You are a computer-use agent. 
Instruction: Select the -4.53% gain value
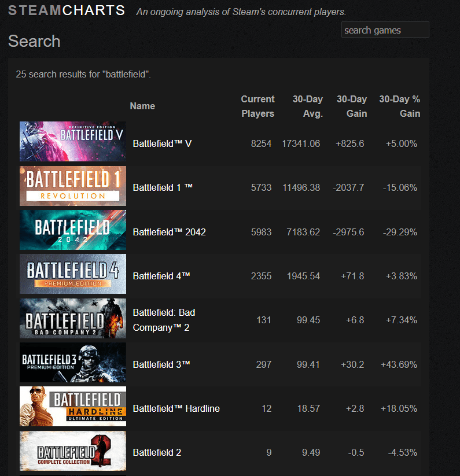[402, 452]
